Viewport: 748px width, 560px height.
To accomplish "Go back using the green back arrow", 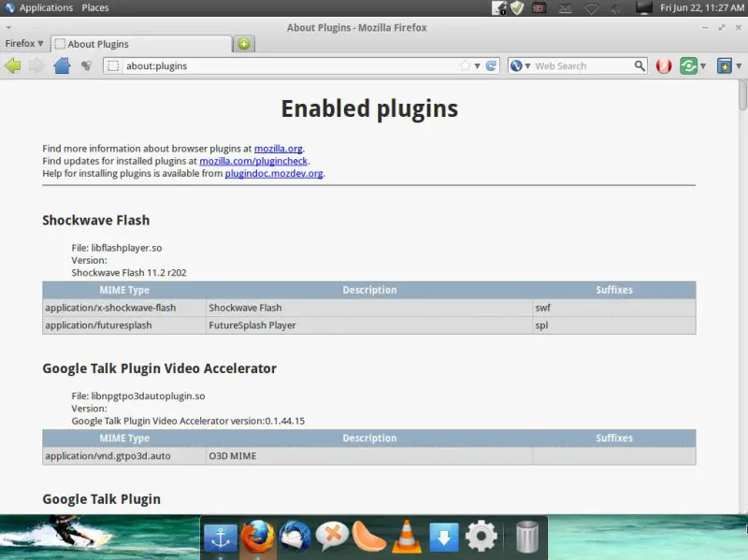I will pyautogui.click(x=13, y=65).
